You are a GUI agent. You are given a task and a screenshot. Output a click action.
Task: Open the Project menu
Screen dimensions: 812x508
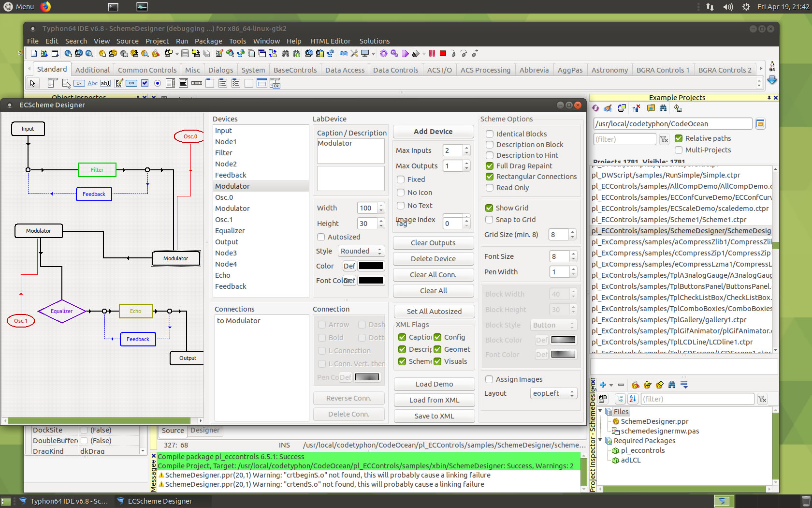pyautogui.click(x=157, y=41)
